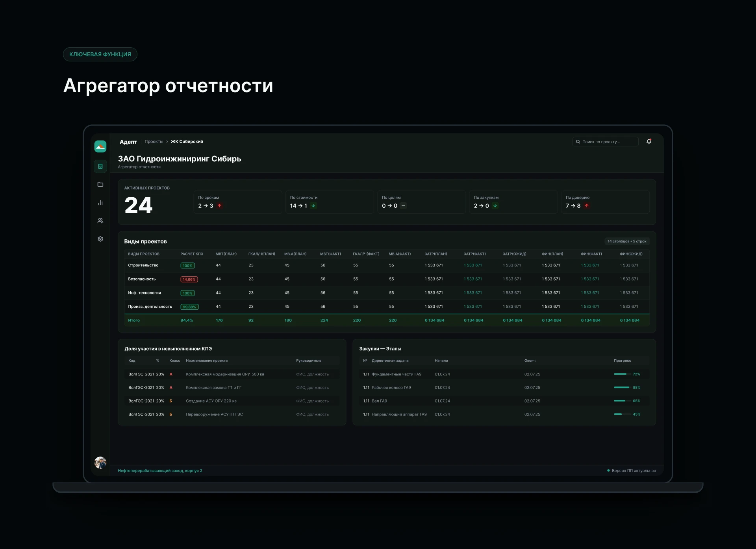Click the Вал ГА9 task row
Image resolution: width=756 pixels, height=549 pixels.
(x=504, y=401)
